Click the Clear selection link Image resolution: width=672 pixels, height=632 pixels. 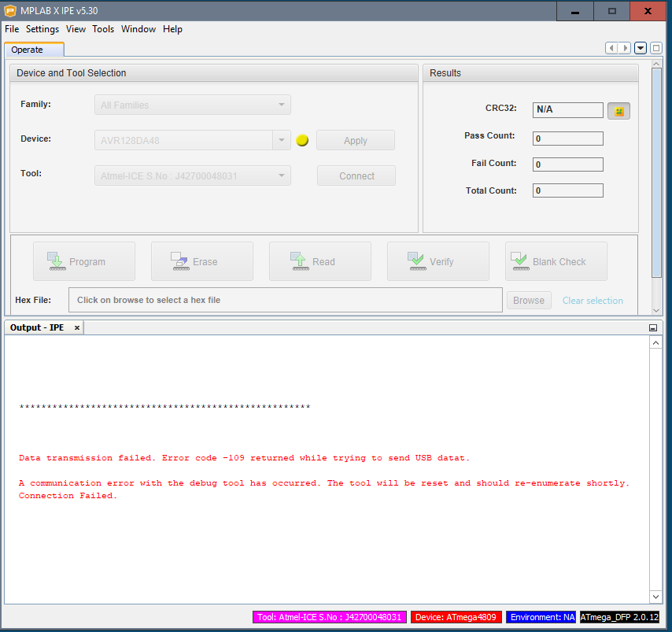(x=593, y=301)
